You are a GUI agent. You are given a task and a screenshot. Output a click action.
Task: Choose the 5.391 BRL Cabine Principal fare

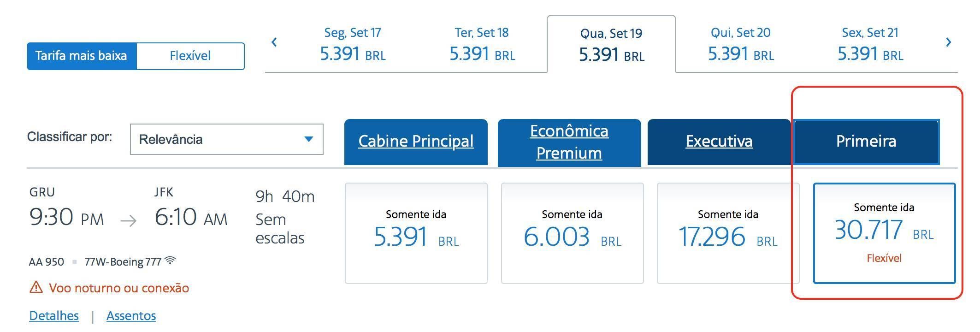pos(416,233)
